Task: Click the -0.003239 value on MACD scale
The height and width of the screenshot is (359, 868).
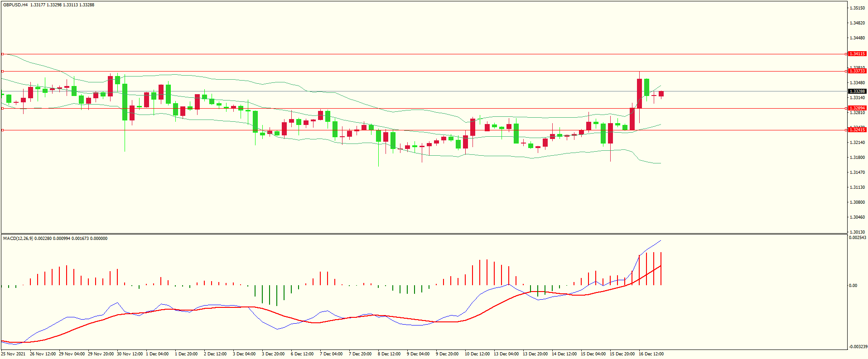Action: [x=857, y=347]
